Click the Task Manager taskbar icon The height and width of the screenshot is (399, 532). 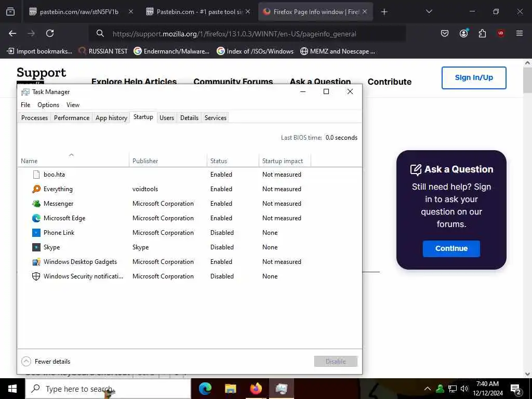(281, 389)
